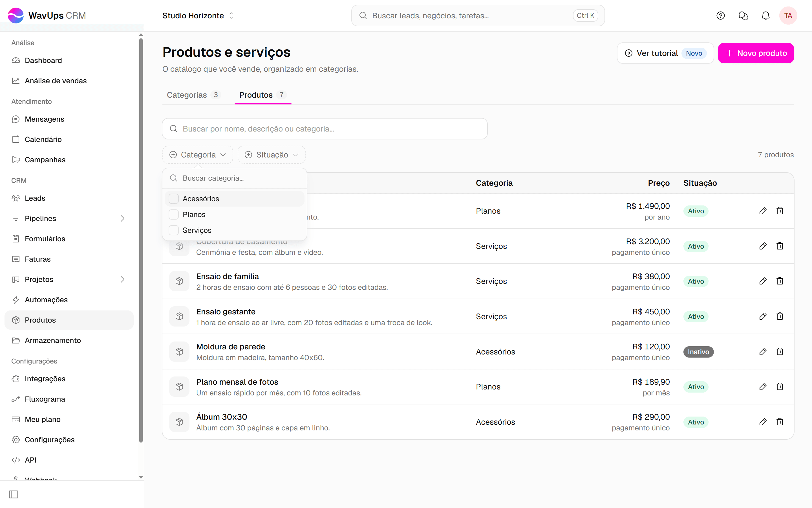812x508 pixels.
Task: Open Mensagens in the sidebar
Action: [x=69, y=119]
